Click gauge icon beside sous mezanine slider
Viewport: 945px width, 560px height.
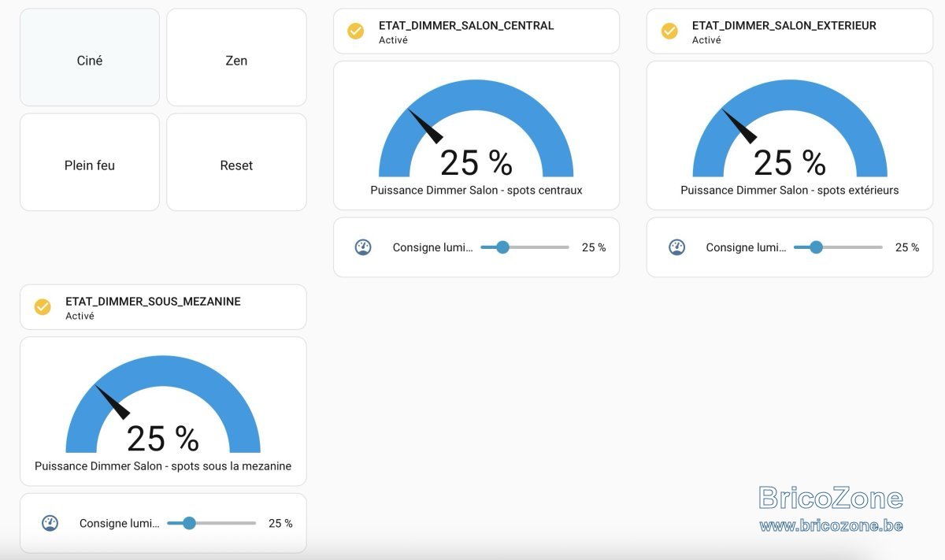(x=50, y=523)
